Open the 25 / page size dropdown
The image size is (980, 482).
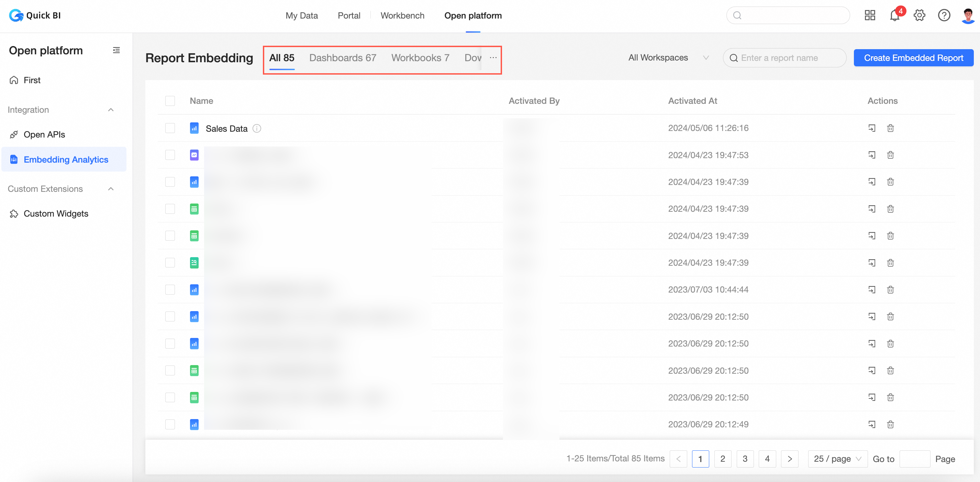837,459
